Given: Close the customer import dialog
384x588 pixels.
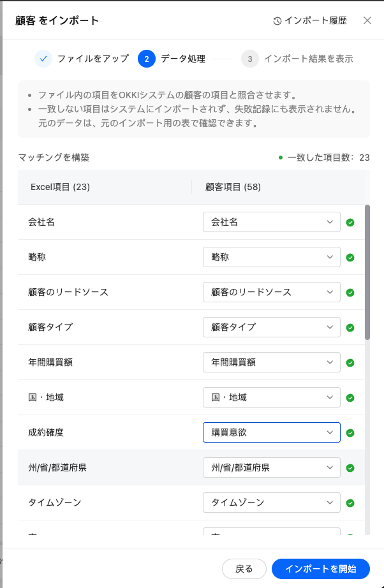Looking at the screenshot, I should coord(367,20).
